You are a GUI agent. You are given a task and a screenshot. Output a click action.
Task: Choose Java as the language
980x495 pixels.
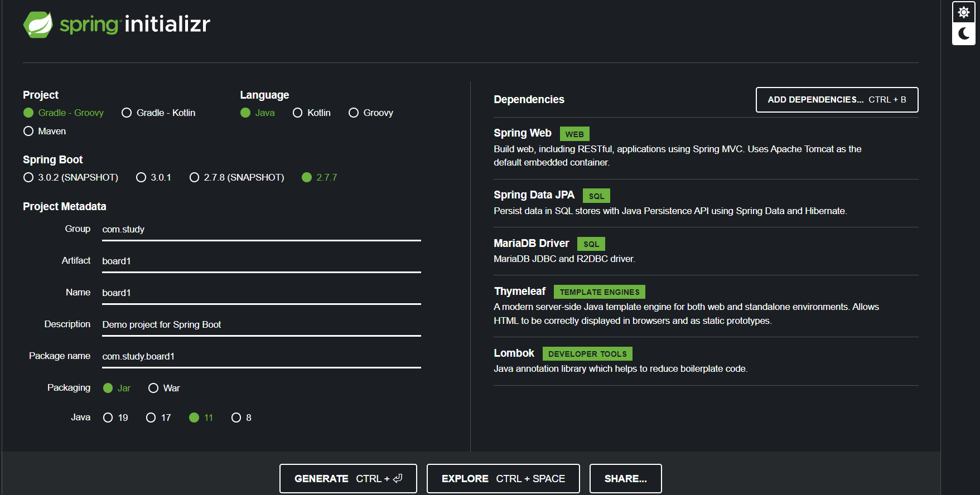pyautogui.click(x=258, y=113)
